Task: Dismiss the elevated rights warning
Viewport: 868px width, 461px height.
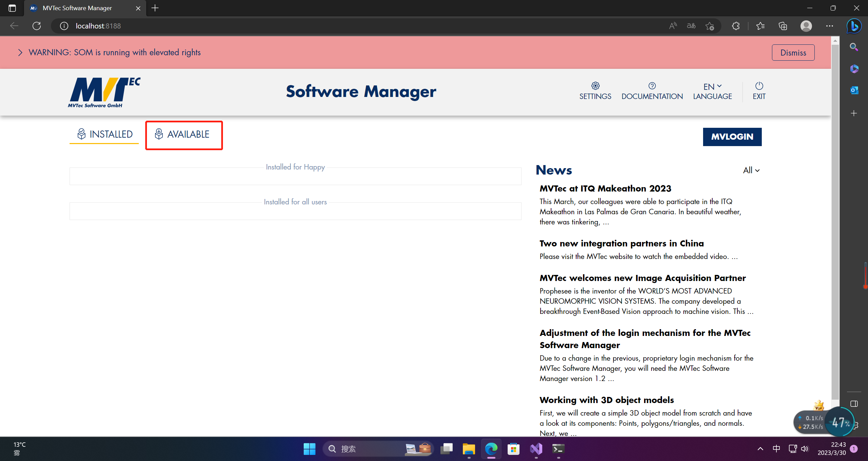Action: click(x=793, y=53)
